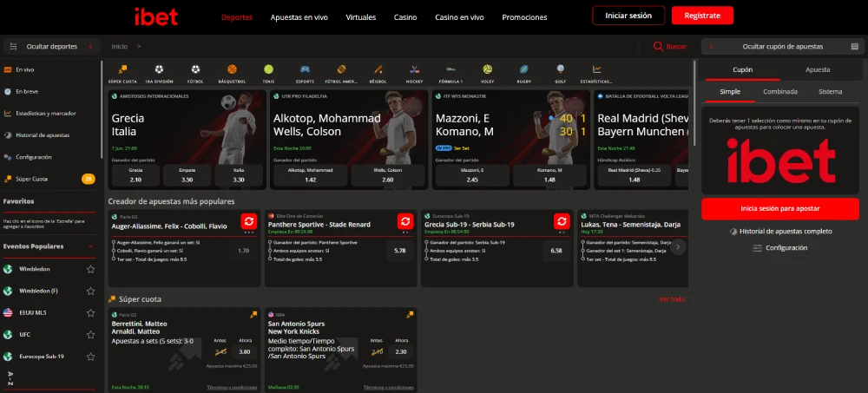This screenshot has width=868, height=393.
Task: Star Wimbledon (F) as a favorite
Action: click(x=91, y=291)
